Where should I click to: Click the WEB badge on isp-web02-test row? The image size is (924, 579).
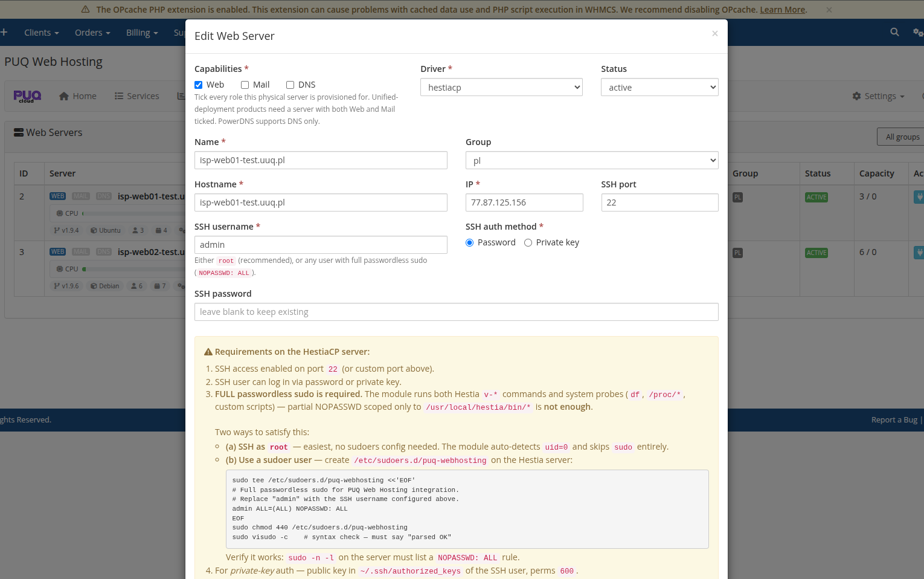click(x=58, y=252)
